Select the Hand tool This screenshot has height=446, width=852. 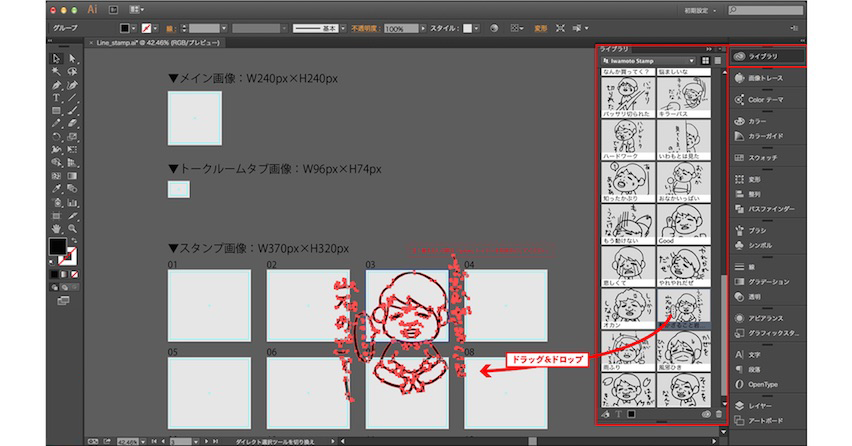[56, 229]
